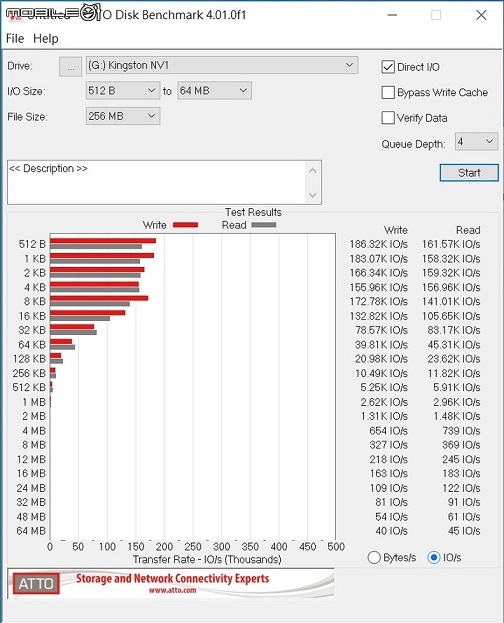The height and width of the screenshot is (623, 504).
Task: Open the File menu
Action: point(15,39)
